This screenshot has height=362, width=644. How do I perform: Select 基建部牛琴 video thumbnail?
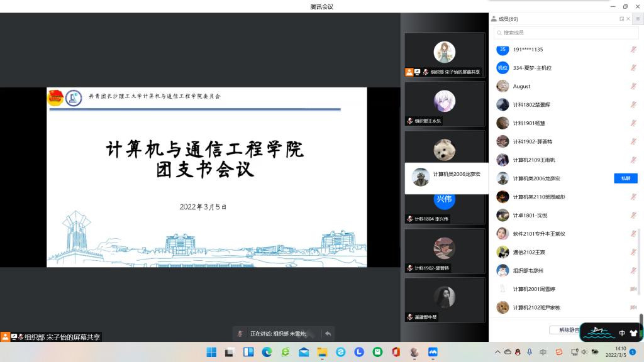pyautogui.click(x=445, y=300)
